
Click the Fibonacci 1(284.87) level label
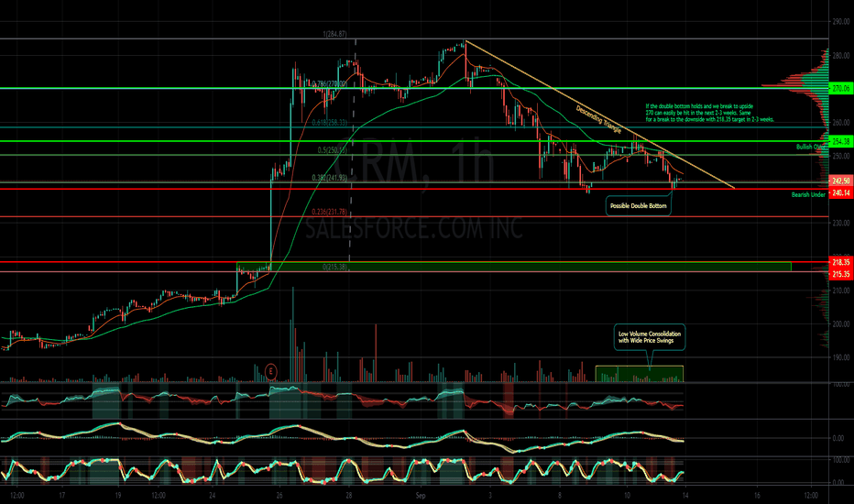334,34
